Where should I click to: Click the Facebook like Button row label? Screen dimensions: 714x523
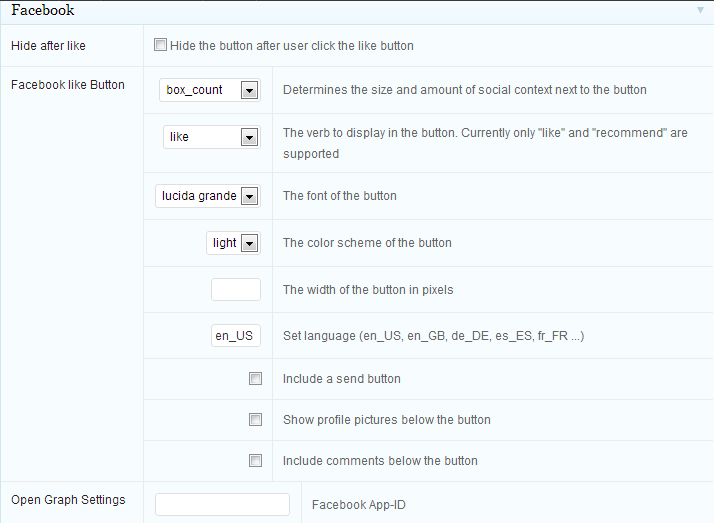click(68, 85)
